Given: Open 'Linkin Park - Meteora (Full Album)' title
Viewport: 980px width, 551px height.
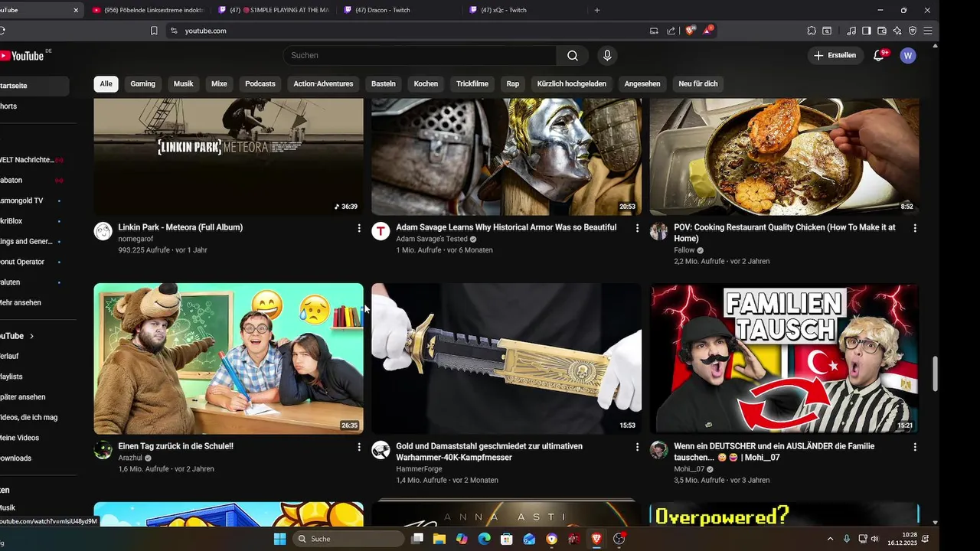Looking at the screenshot, I should 180,227.
